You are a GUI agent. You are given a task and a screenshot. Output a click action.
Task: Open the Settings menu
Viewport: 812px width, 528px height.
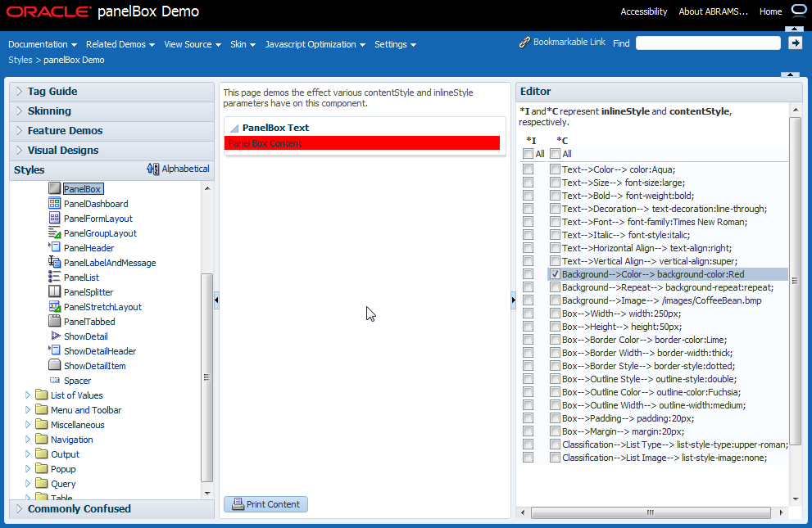coord(395,44)
